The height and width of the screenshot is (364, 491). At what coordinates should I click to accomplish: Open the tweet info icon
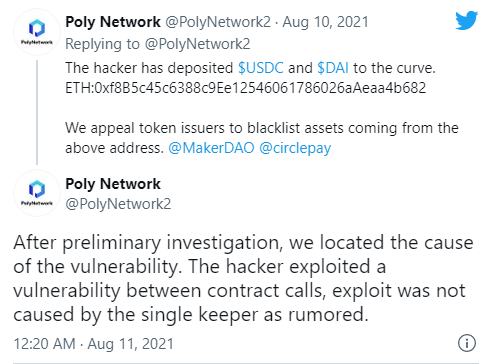[467, 343]
